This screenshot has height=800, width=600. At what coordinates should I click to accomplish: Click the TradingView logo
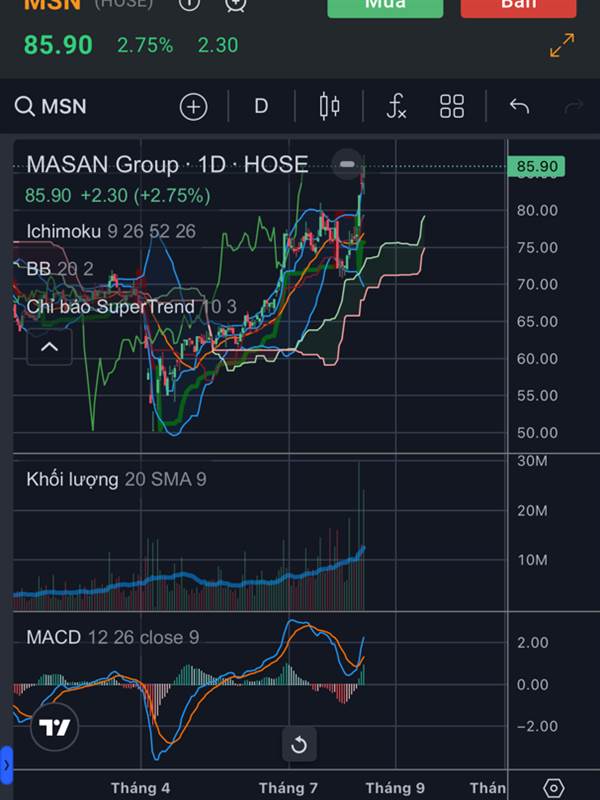tap(55, 727)
